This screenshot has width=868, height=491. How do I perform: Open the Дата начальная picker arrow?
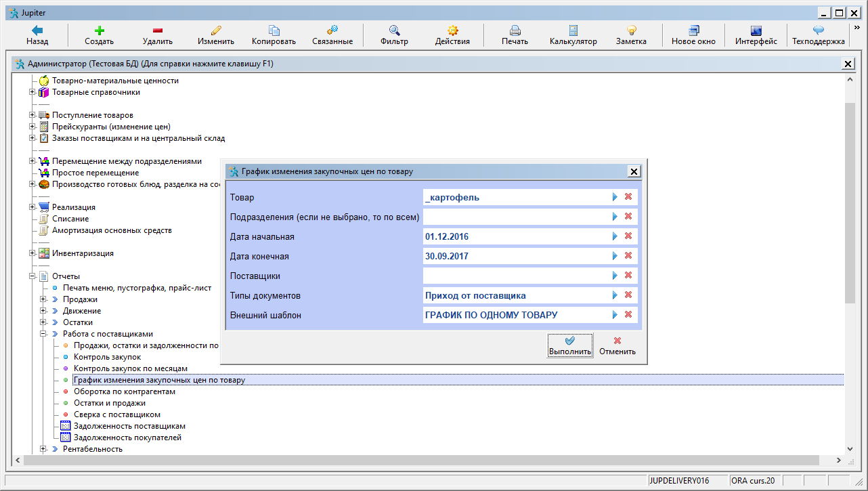click(x=615, y=236)
